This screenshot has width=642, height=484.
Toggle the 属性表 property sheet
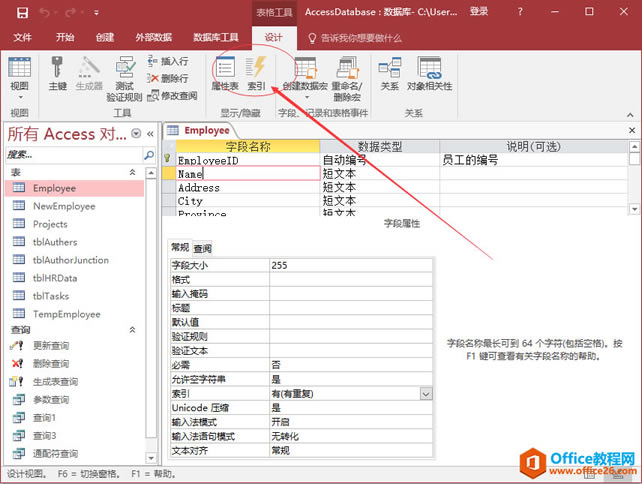225,73
